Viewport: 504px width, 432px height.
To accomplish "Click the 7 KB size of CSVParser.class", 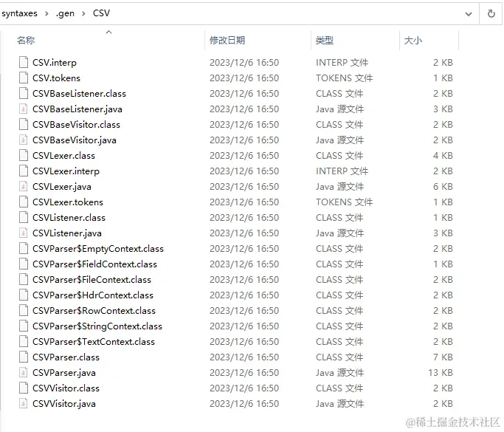I will pos(443,357).
